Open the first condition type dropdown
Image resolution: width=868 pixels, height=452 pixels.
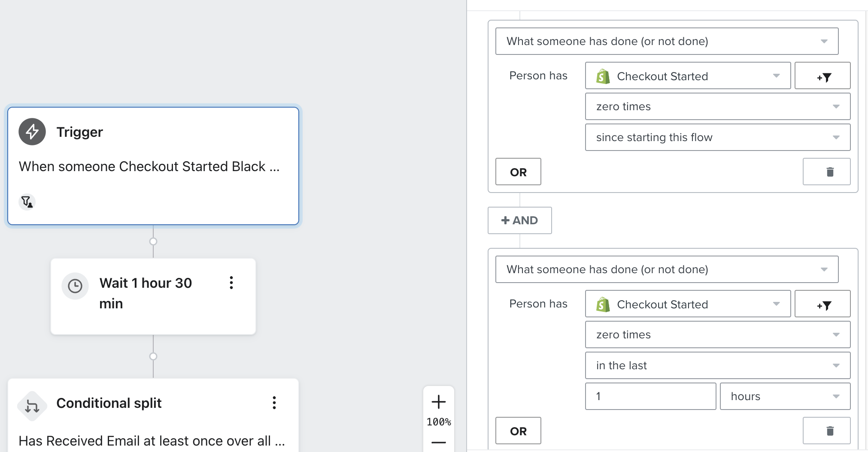667,41
